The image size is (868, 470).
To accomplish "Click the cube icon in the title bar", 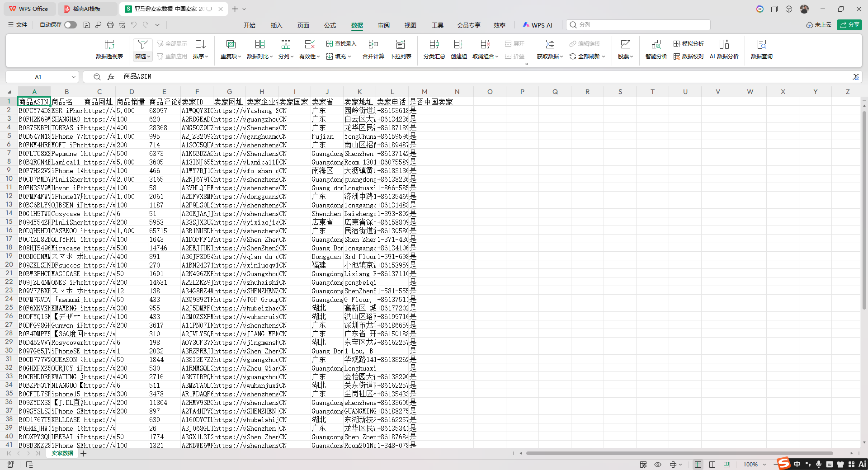I will tap(789, 9).
